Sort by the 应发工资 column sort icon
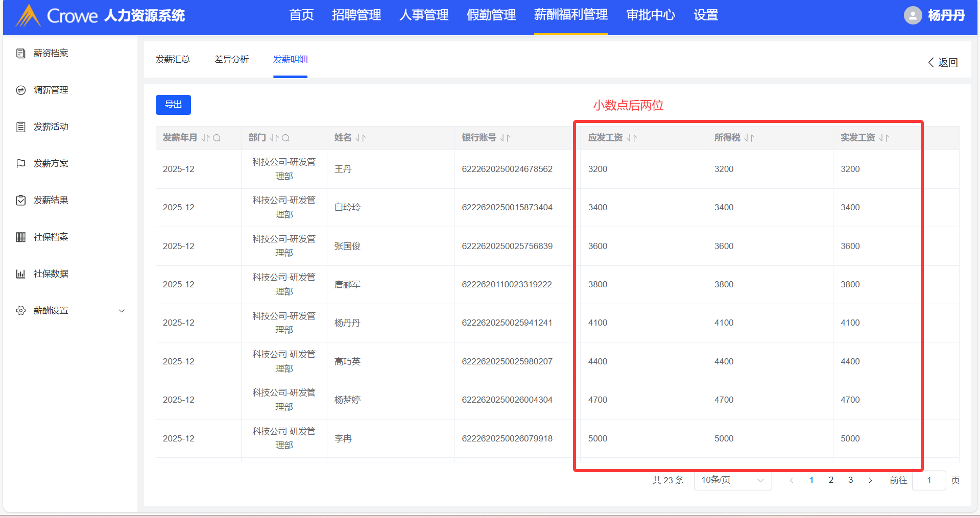Viewport: 980px width, 518px height. click(x=632, y=138)
